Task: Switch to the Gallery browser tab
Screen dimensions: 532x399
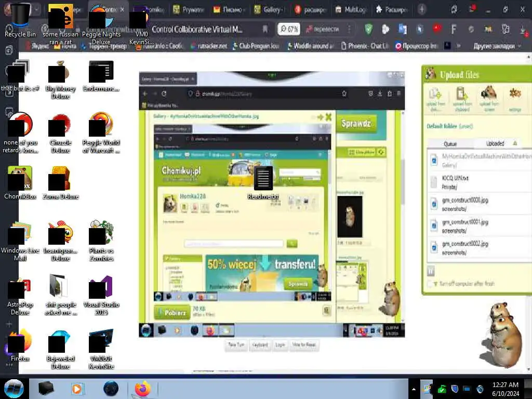Action: click(270, 9)
